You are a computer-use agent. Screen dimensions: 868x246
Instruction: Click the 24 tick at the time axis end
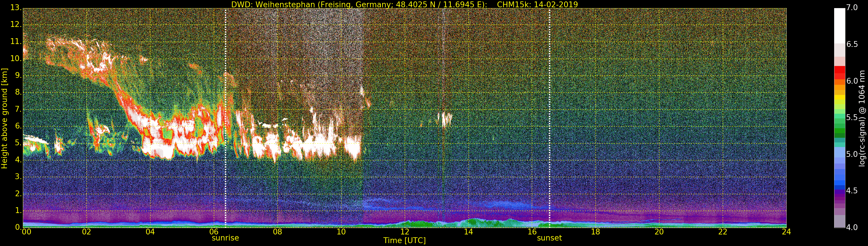(786, 232)
